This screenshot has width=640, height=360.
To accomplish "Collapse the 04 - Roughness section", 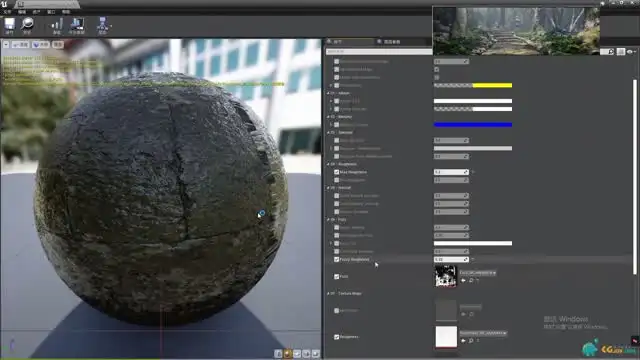I will [328, 164].
